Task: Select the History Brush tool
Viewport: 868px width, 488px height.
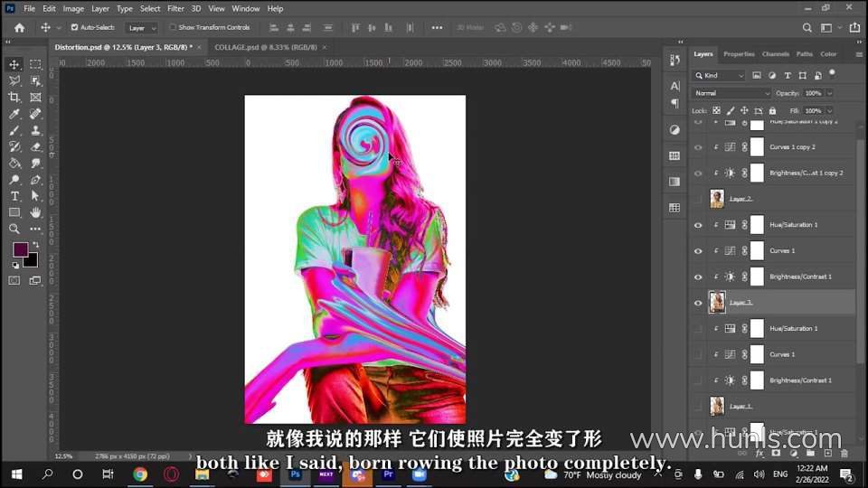Action: tap(14, 146)
